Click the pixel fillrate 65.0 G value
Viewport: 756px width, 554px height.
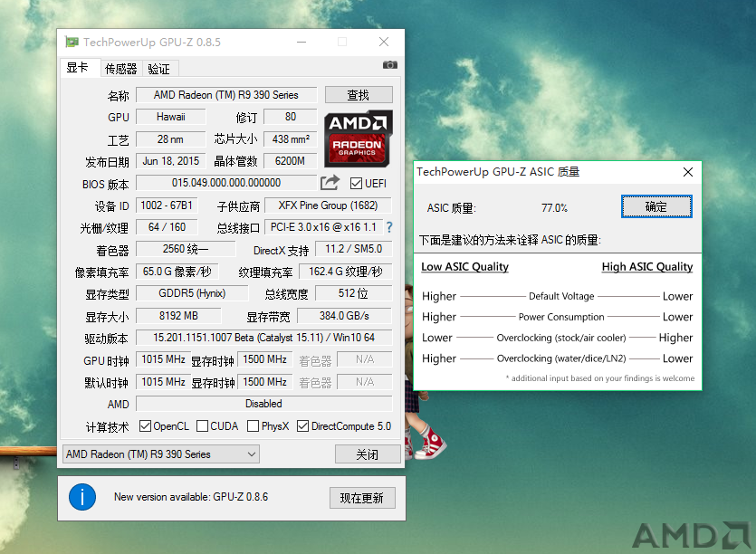click(x=177, y=272)
